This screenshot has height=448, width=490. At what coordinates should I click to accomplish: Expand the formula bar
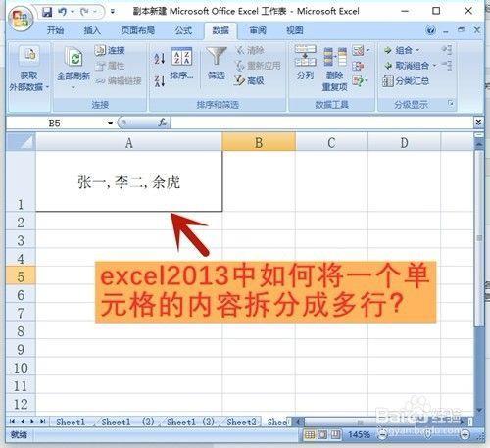point(478,123)
